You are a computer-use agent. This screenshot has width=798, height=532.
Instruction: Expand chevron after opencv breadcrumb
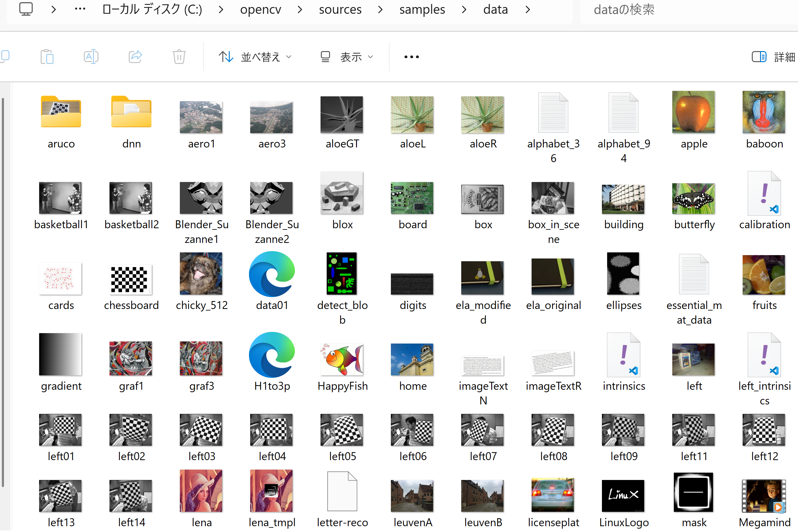pyautogui.click(x=299, y=9)
